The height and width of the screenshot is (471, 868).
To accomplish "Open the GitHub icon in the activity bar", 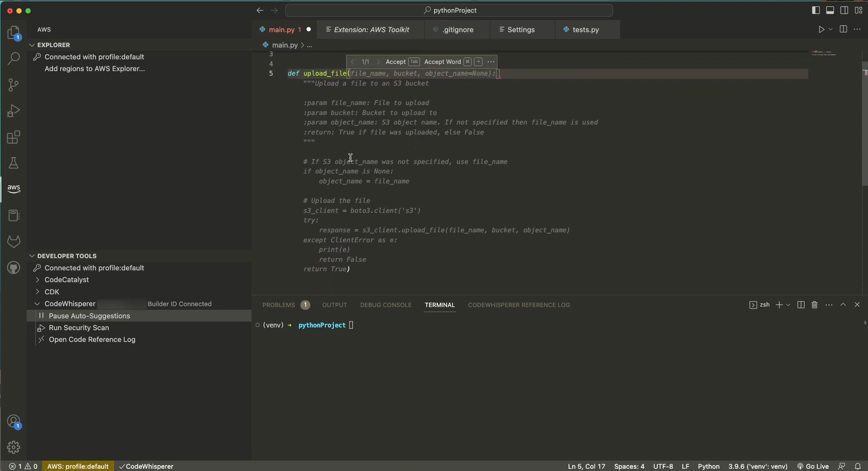I will click(x=14, y=268).
